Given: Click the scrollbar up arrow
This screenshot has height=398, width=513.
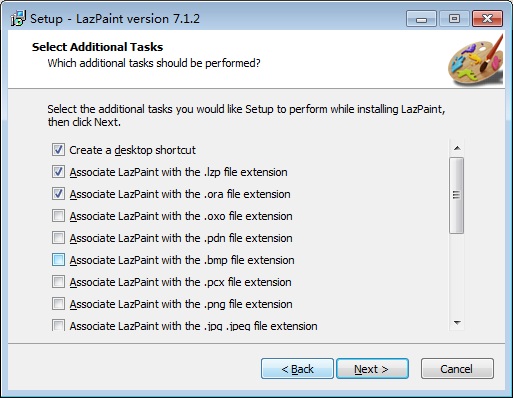Looking at the screenshot, I should pos(457,148).
